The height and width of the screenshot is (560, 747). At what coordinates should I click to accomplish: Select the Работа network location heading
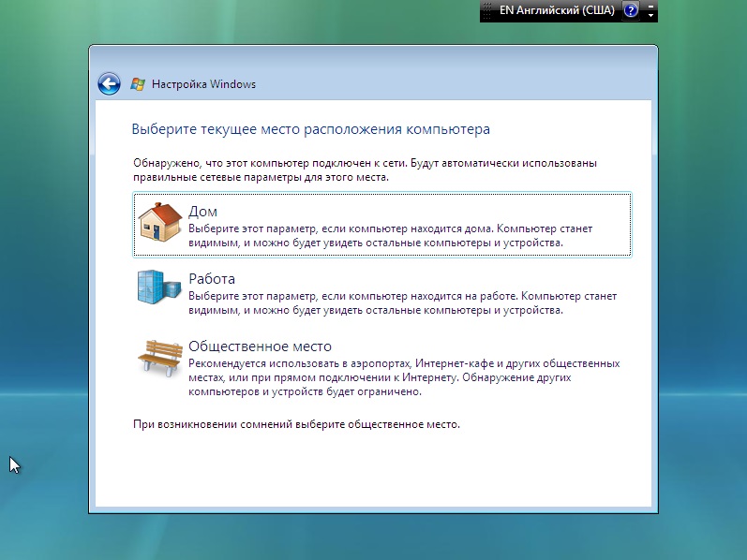pyautogui.click(x=212, y=278)
